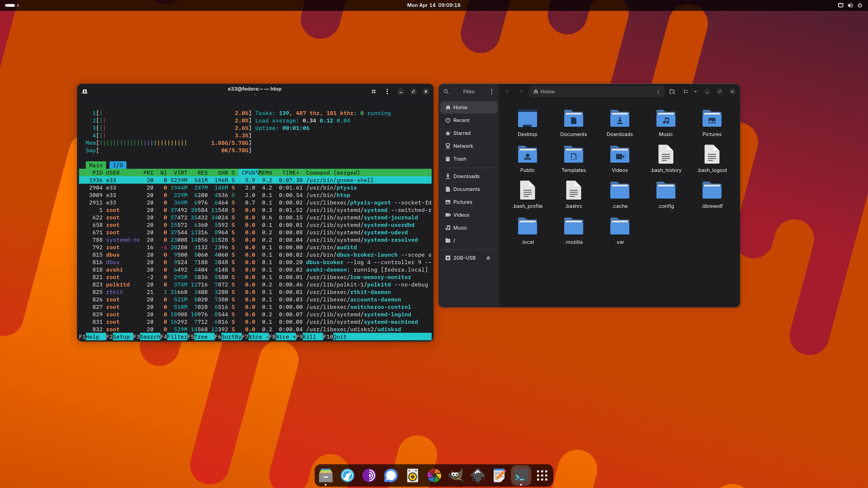The height and width of the screenshot is (488, 868).
Task: Expand the view options dropdown arrow in Files
Action: coord(695,91)
